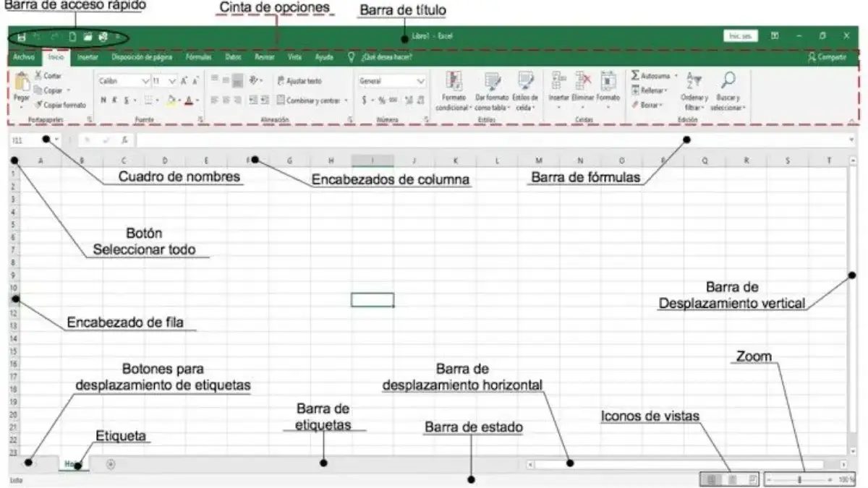This screenshot has width=868, height=488.
Task: Click the Save icon in quick access toolbar
Action: click(x=22, y=36)
